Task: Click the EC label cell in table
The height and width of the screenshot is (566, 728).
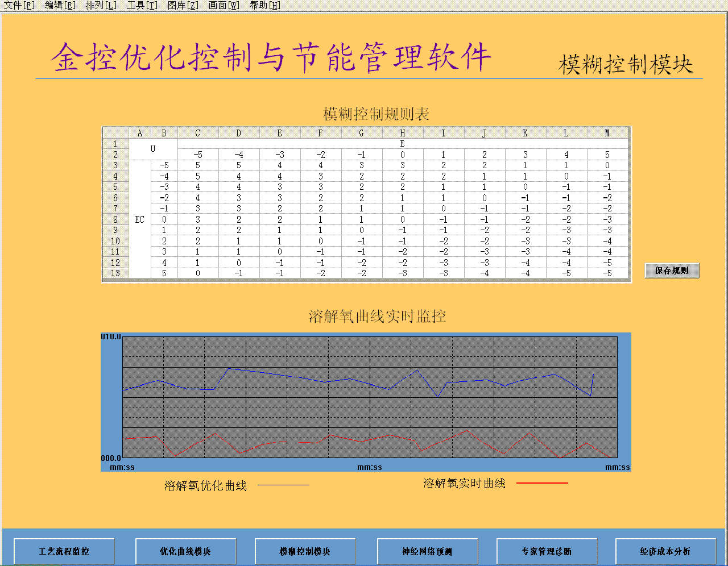Action: tap(140, 219)
